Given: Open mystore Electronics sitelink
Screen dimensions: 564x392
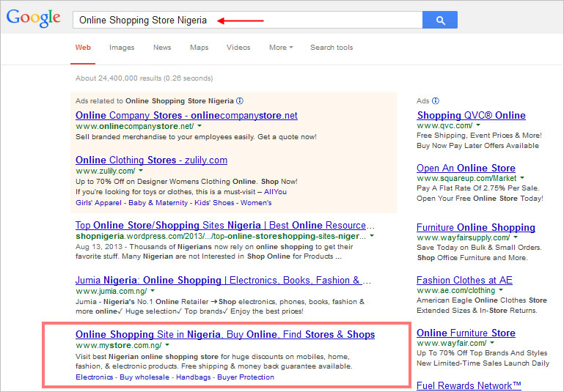Looking at the screenshot, I should [x=94, y=377].
